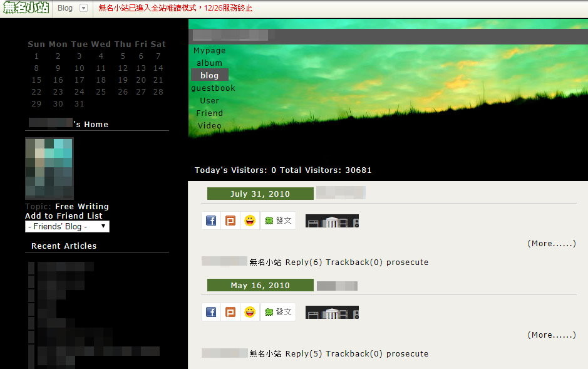
Task: Share the July 31 post on Facebook
Action: [211, 221]
